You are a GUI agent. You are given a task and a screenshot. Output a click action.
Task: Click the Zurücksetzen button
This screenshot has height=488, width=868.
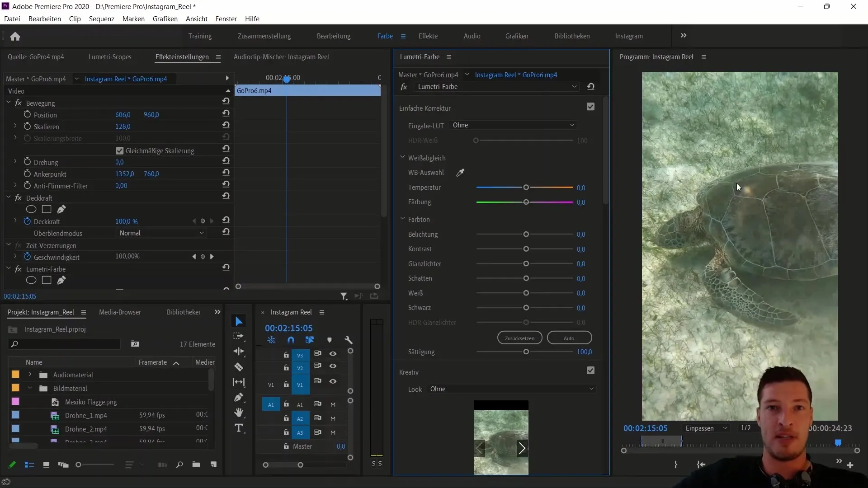tap(519, 338)
